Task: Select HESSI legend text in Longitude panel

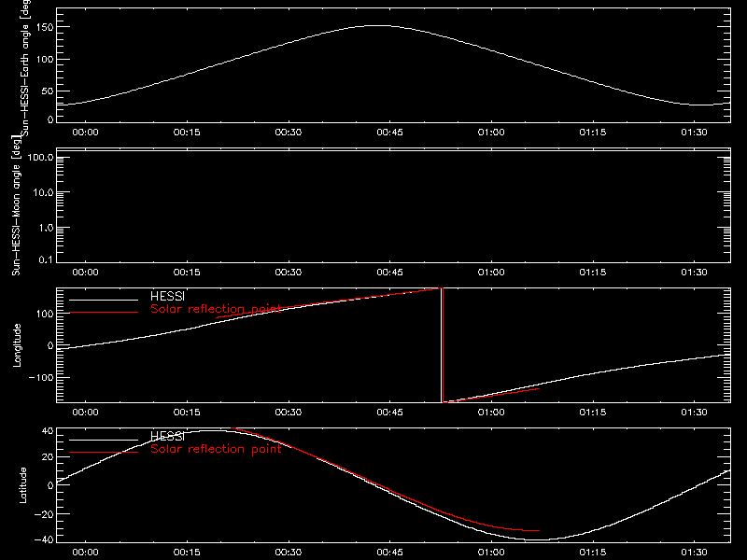Action: click(x=167, y=296)
